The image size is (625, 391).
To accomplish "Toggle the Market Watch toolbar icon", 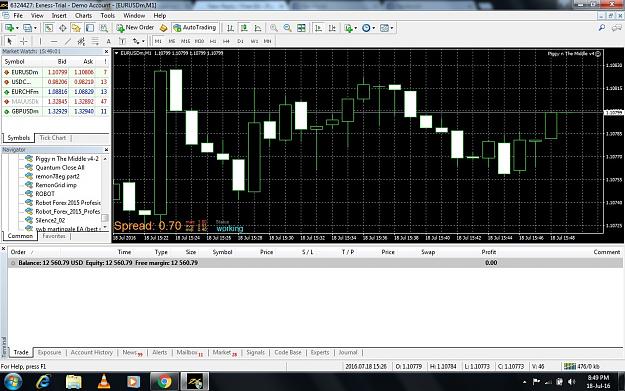I will tap(49, 28).
